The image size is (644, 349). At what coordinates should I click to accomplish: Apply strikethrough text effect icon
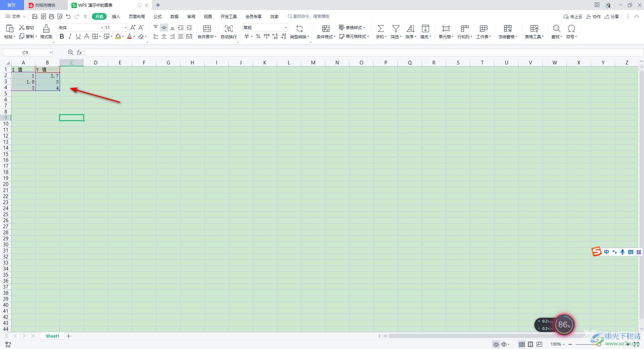click(87, 36)
